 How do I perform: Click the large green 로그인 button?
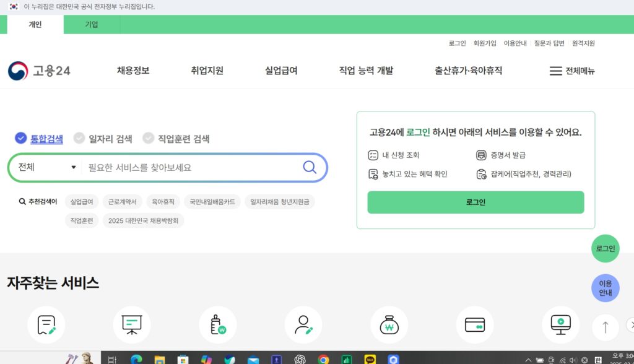[475, 202]
